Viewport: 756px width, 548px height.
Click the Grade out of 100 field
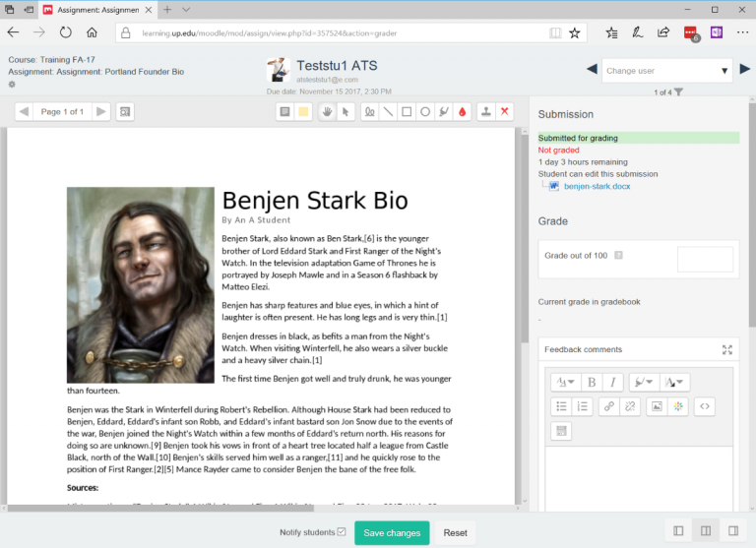coord(705,260)
